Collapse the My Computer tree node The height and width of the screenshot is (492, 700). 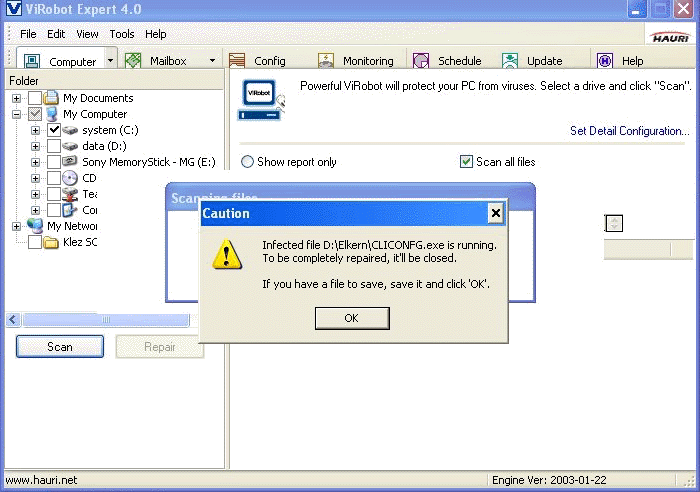tap(17, 114)
